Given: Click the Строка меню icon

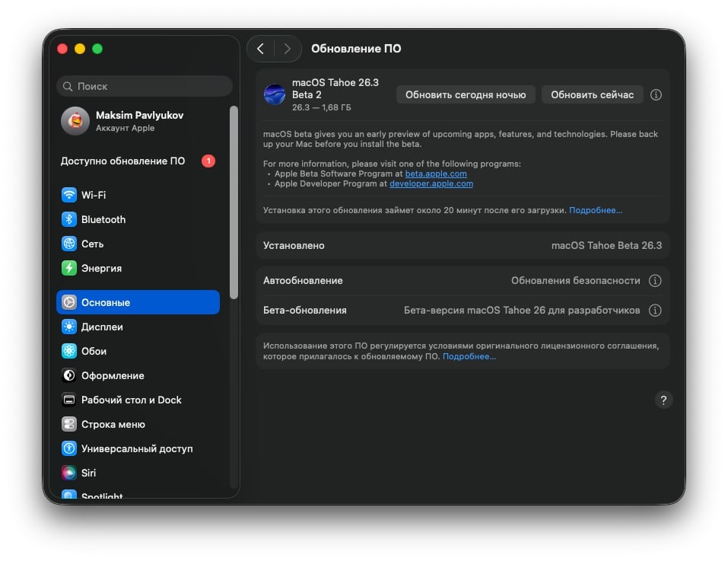Looking at the screenshot, I should click(x=69, y=424).
